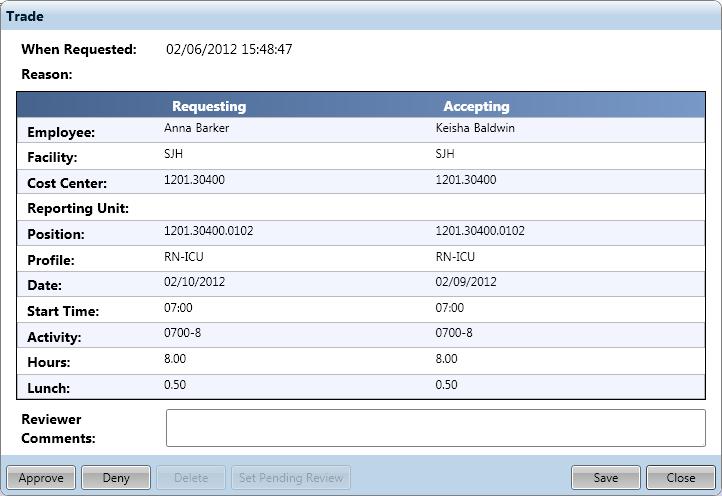Select the Employee row label

pos(61,132)
